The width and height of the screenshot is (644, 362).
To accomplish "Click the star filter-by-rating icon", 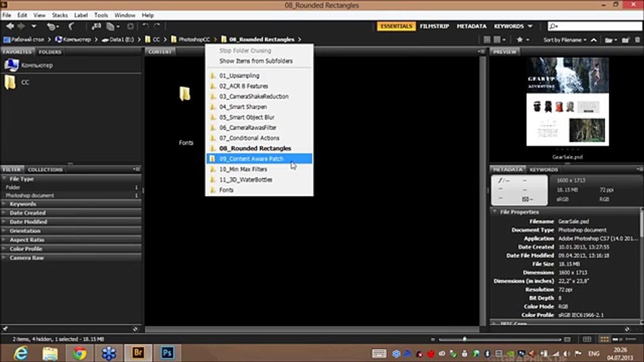I will (520, 40).
